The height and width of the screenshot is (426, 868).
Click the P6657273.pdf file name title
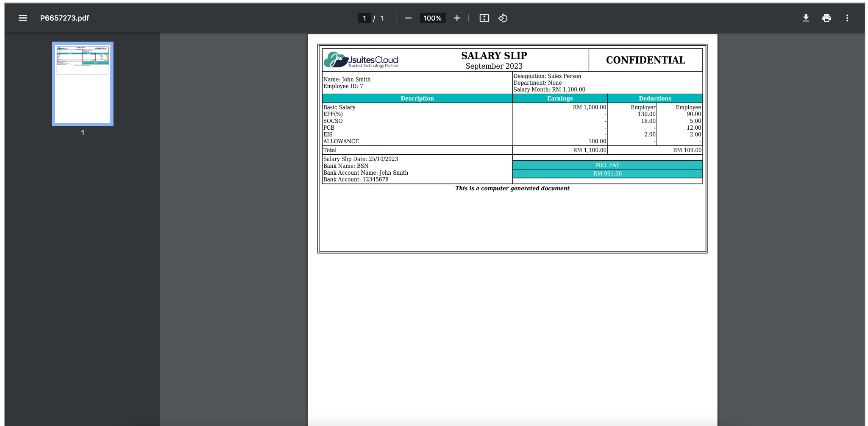(x=64, y=18)
